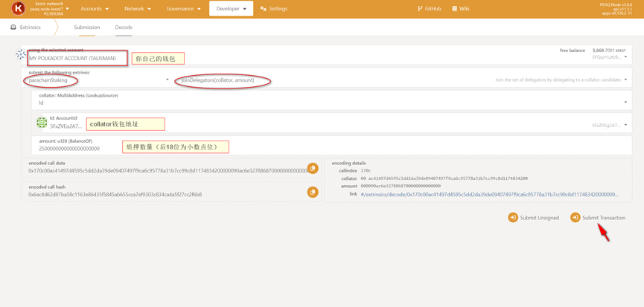Open the GitHub link
Viewport: 644px width, 307px height.
430,9
